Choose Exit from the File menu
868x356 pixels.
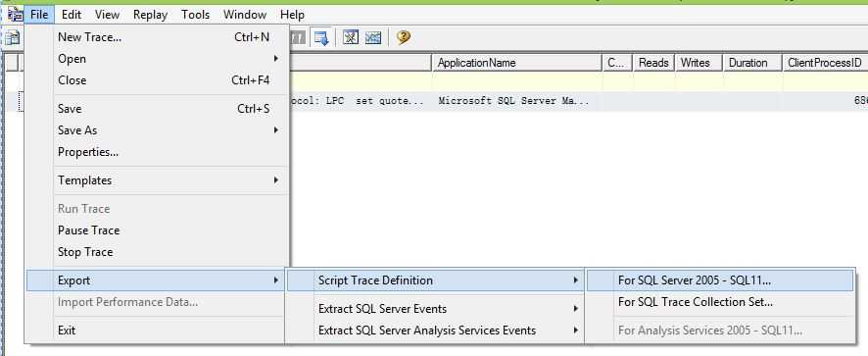pyautogui.click(x=157, y=330)
